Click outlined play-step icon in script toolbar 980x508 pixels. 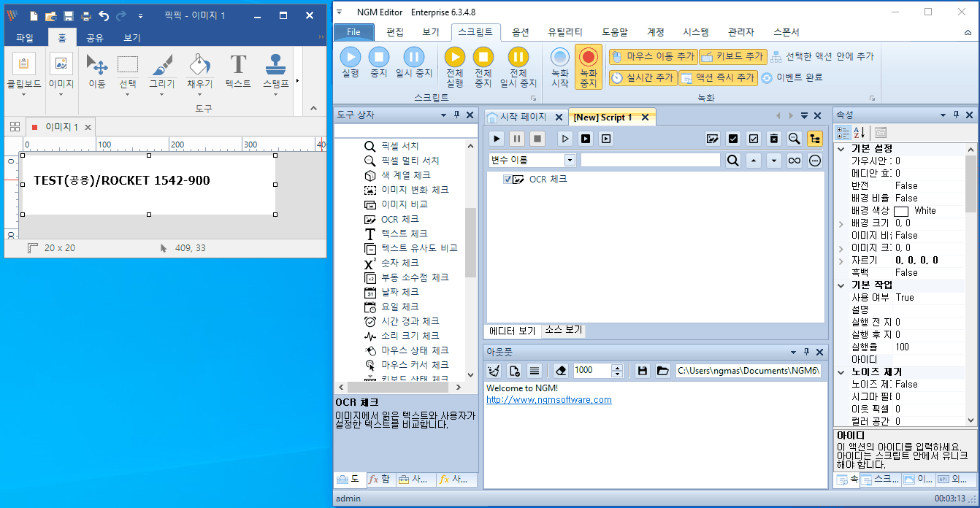pyautogui.click(x=565, y=138)
